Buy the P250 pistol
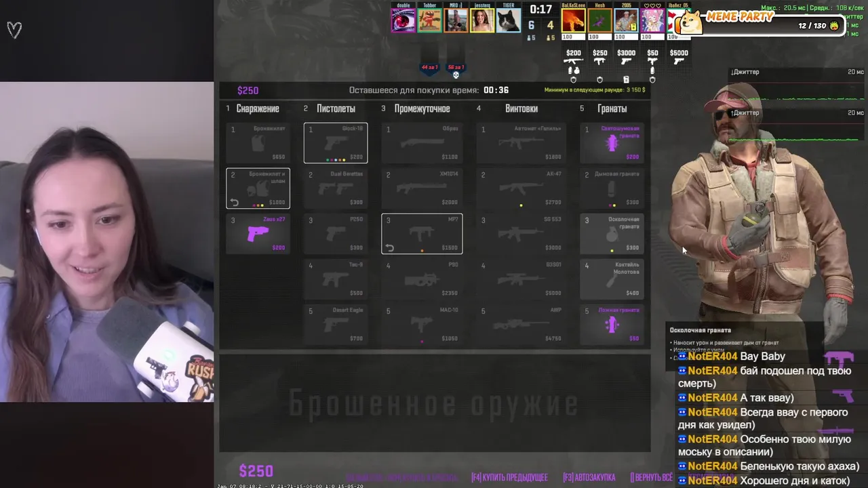868x488 pixels. coord(336,234)
